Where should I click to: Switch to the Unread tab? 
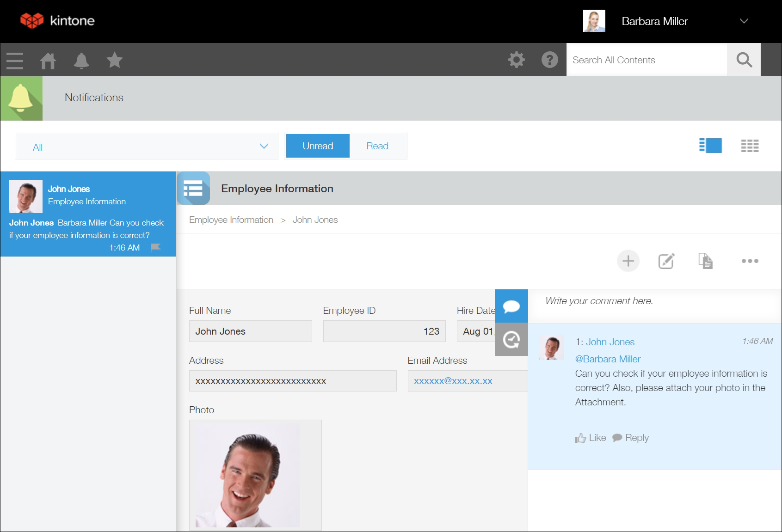[317, 146]
